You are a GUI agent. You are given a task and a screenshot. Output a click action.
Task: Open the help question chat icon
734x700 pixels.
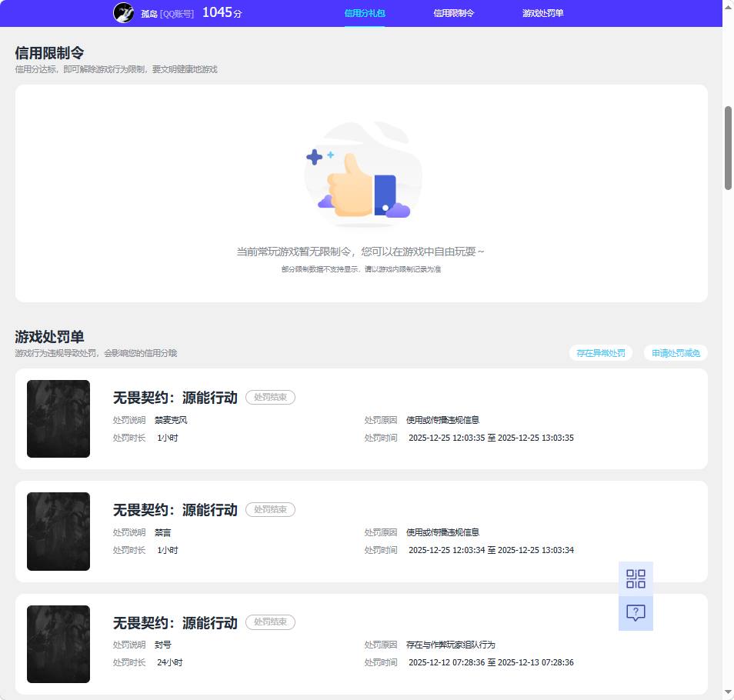pos(636,613)
